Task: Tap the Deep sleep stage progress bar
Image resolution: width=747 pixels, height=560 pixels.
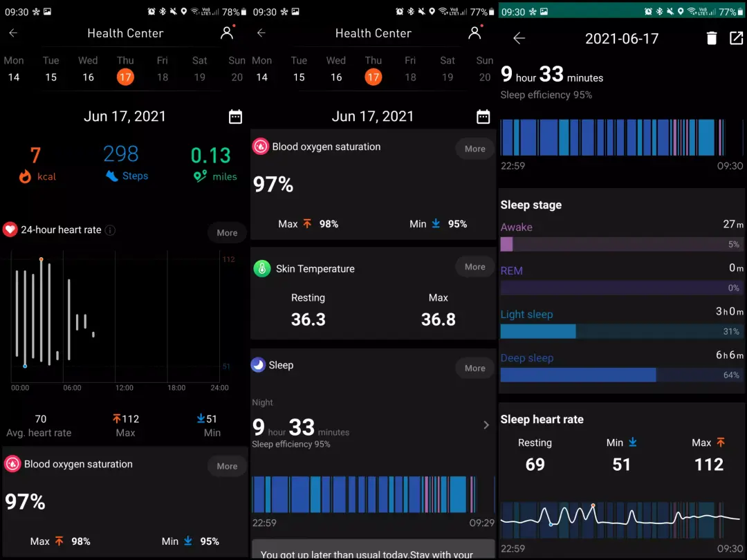Action: [622, 375]
